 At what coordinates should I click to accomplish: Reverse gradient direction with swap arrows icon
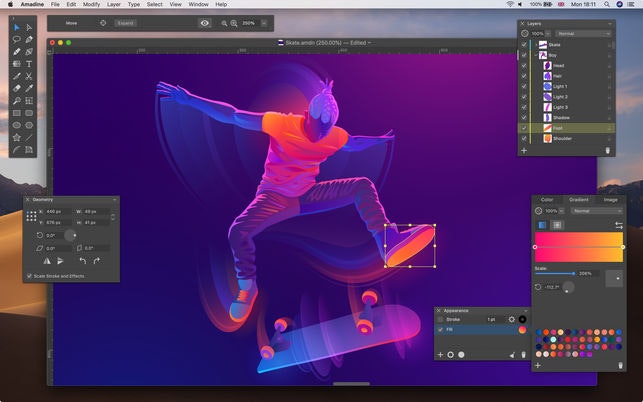(618, 225)
